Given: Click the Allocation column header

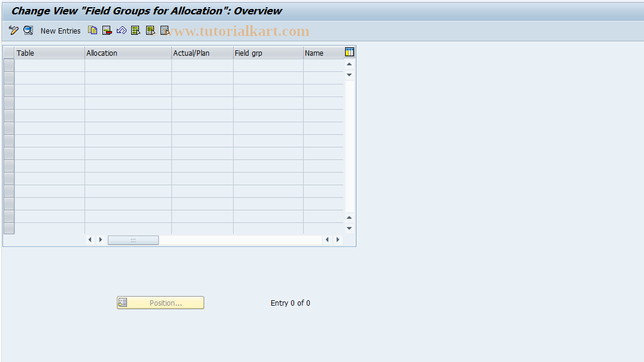Looking at the screenshot, I should click(128, 53).
